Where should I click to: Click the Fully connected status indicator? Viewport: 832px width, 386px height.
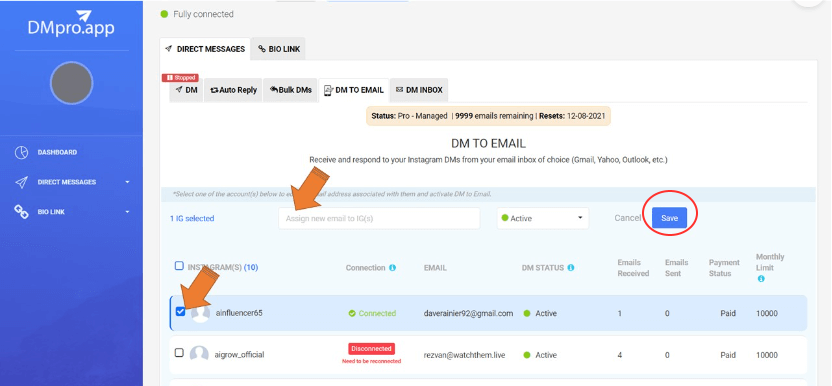pos(197,14)
